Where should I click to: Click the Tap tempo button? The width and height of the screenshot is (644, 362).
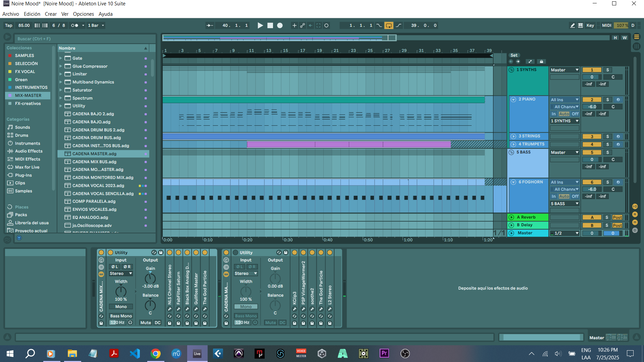click(x=9, y=25)
